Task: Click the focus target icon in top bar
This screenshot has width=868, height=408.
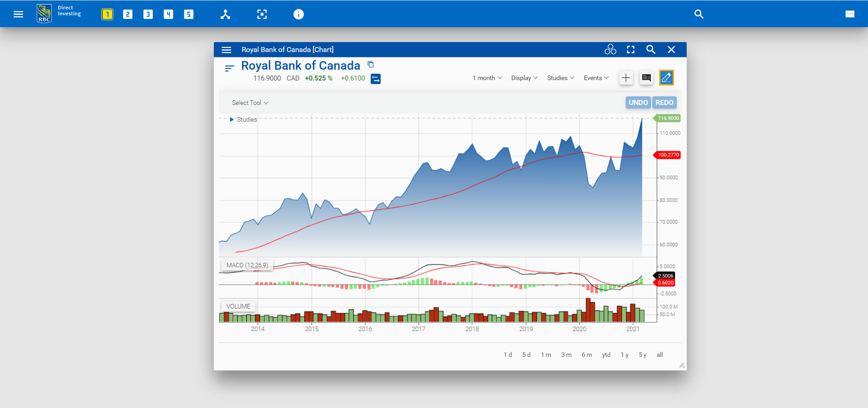Action: [x=262, y=14]
